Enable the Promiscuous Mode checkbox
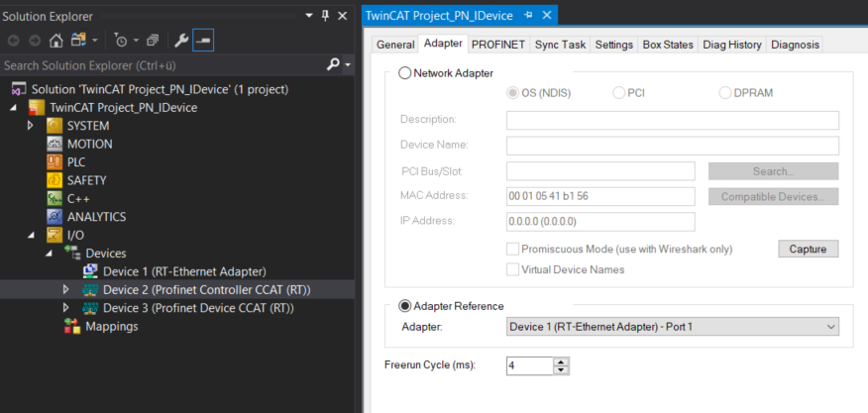Image resolution: width=868 pixels, height=413 pixels. tap(512, 250)
